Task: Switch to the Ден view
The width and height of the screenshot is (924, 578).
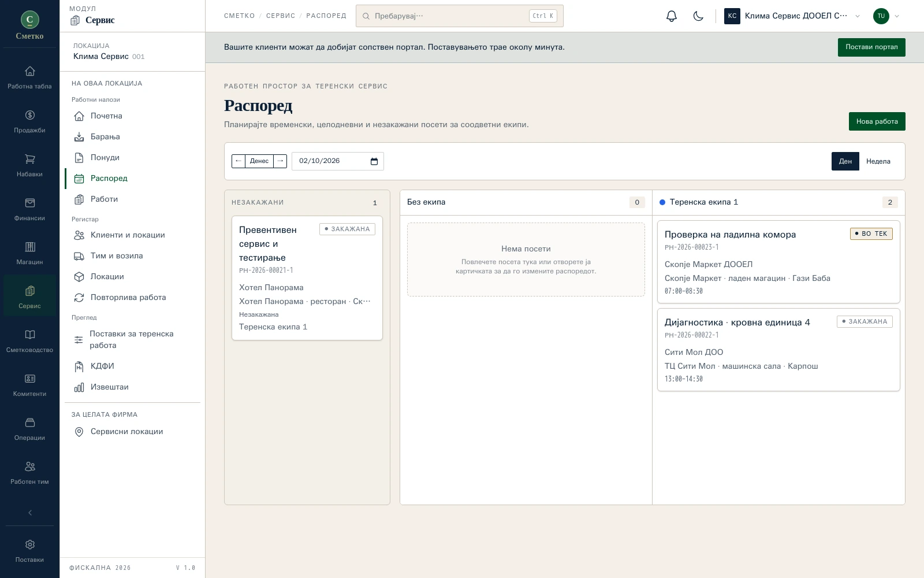Action: click(x=845, y=161)
